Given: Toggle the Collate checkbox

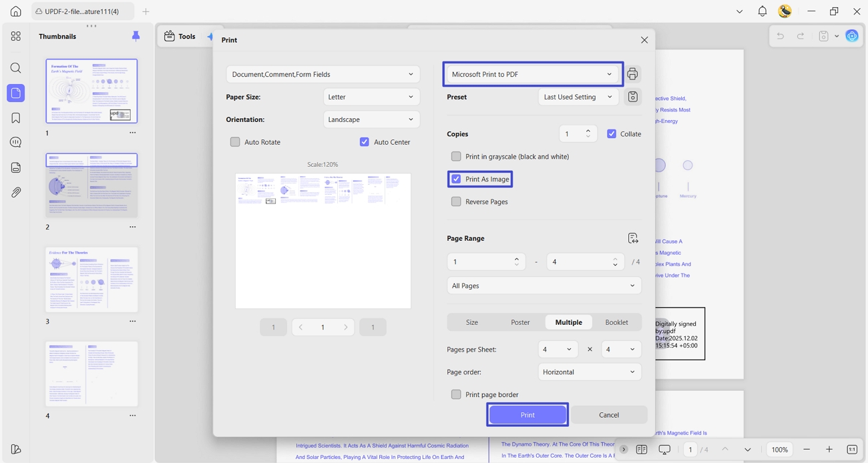Looking at the screenshot, I should coord(612,134).
